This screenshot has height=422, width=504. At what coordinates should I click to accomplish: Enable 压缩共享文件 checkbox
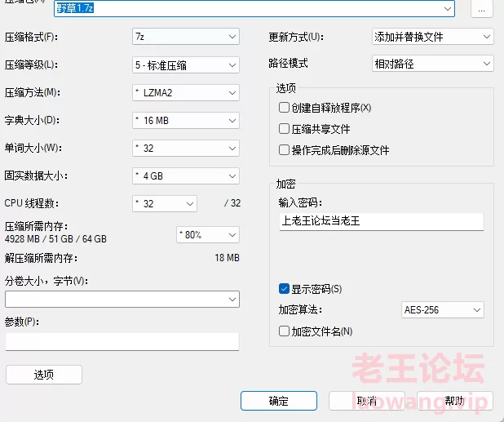[284, 129]
